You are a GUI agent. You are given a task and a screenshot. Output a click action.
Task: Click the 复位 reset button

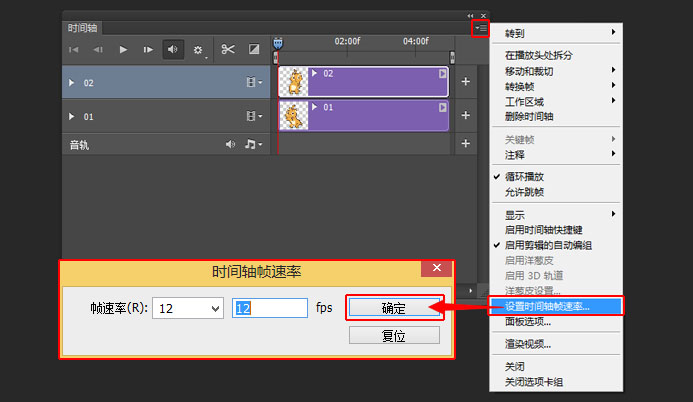[393, 336]
